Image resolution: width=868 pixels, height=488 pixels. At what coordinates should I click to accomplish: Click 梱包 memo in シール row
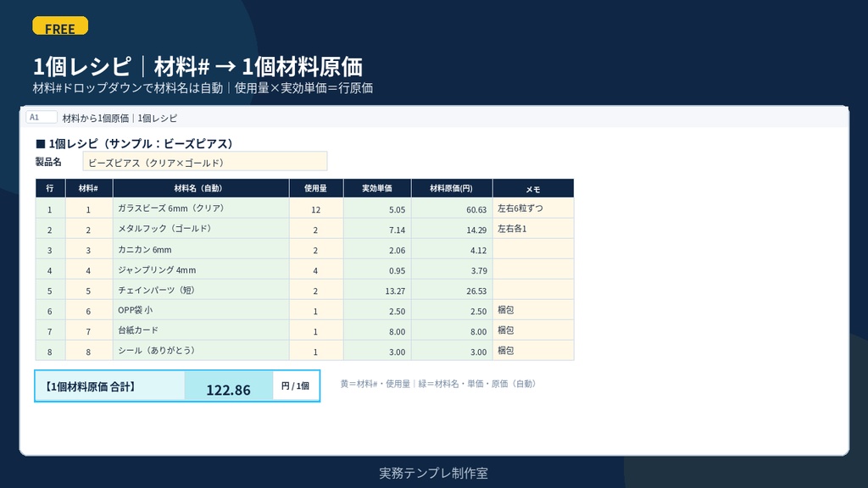click(x=533, y=351)
